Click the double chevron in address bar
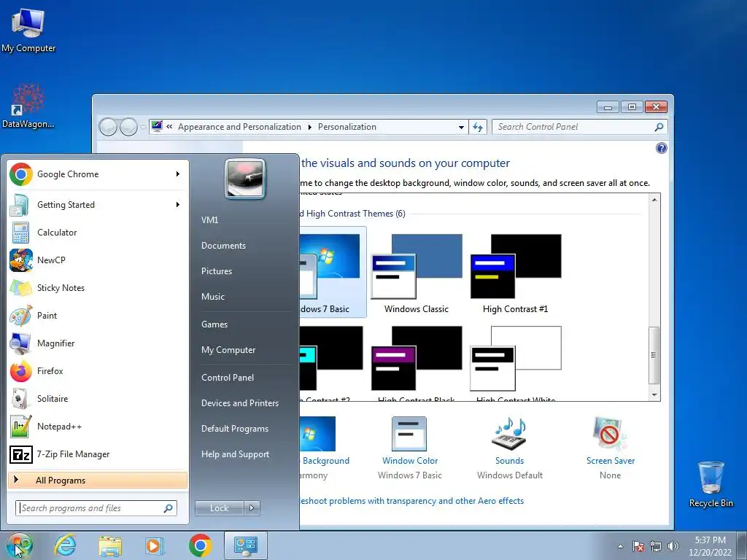 (169, 127)
